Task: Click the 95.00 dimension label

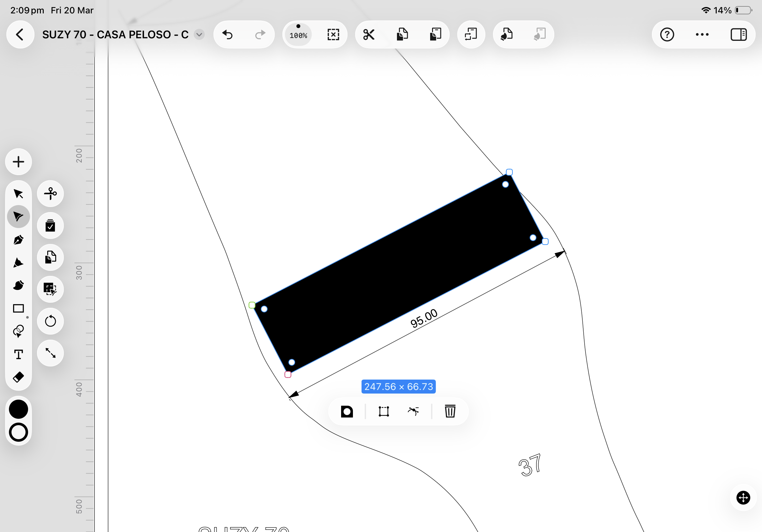Action: (x=424, y=318)
